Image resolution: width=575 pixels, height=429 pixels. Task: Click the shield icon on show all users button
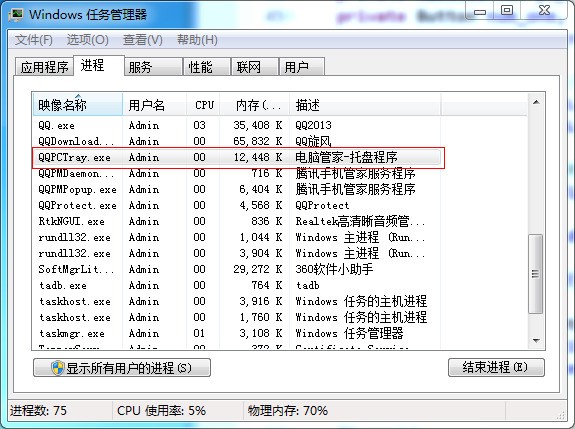[x=58, y=368]
